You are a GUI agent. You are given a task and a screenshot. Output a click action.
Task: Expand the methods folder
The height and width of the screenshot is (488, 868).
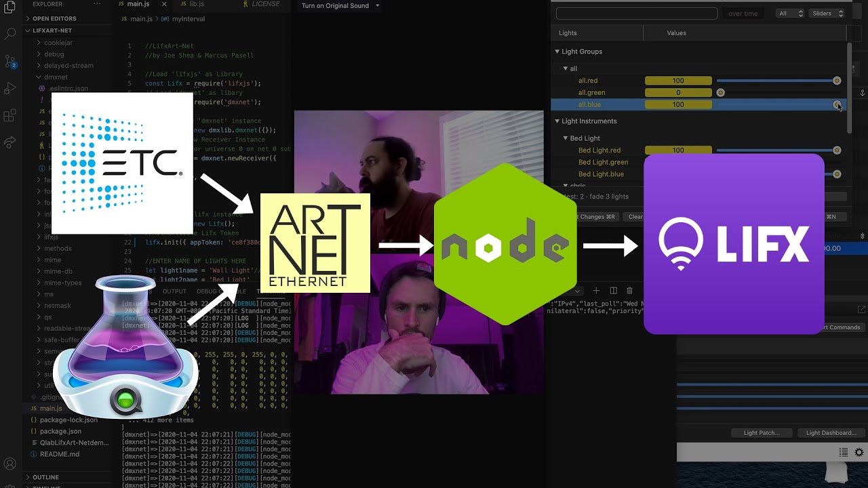tap(58, 249)
